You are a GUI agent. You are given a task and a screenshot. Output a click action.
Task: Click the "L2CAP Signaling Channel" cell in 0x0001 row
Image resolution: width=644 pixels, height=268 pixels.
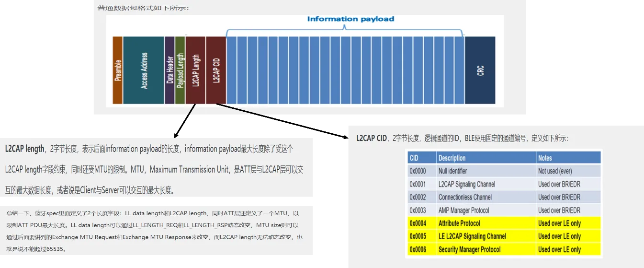[486, 184]
